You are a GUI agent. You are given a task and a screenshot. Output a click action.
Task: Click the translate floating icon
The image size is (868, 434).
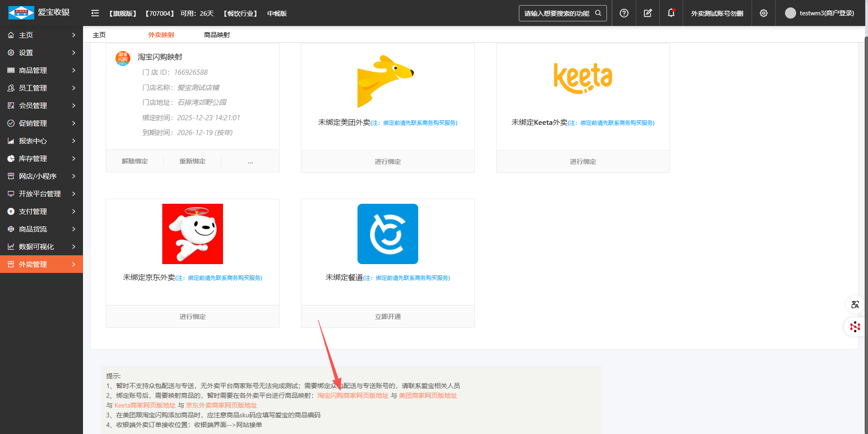pyautogui.click(x=855, y=304)
